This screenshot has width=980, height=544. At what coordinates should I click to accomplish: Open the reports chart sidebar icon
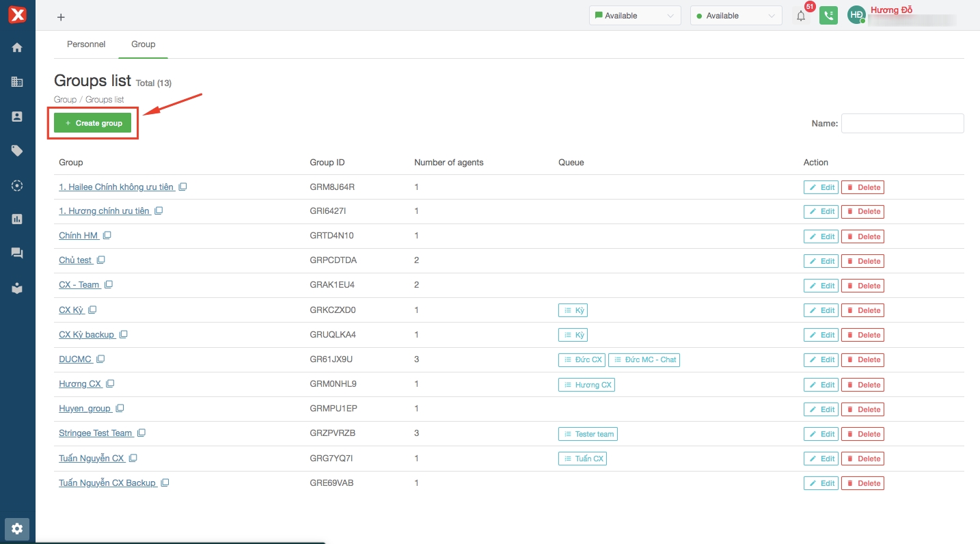[17, 219]
